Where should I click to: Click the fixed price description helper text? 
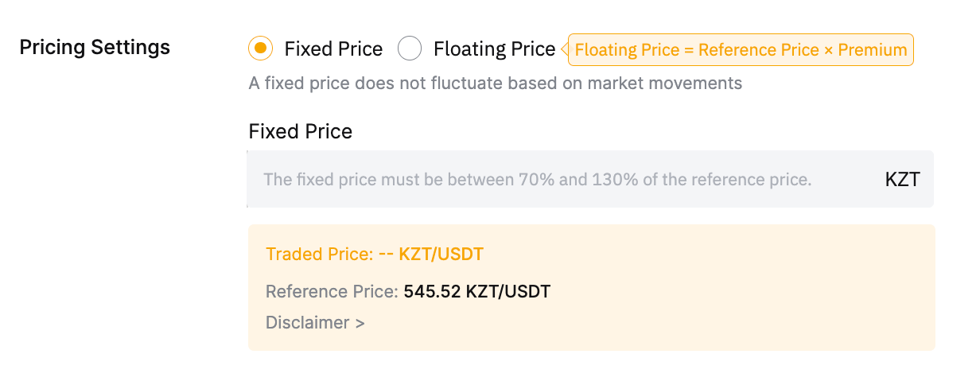[495, 83]
